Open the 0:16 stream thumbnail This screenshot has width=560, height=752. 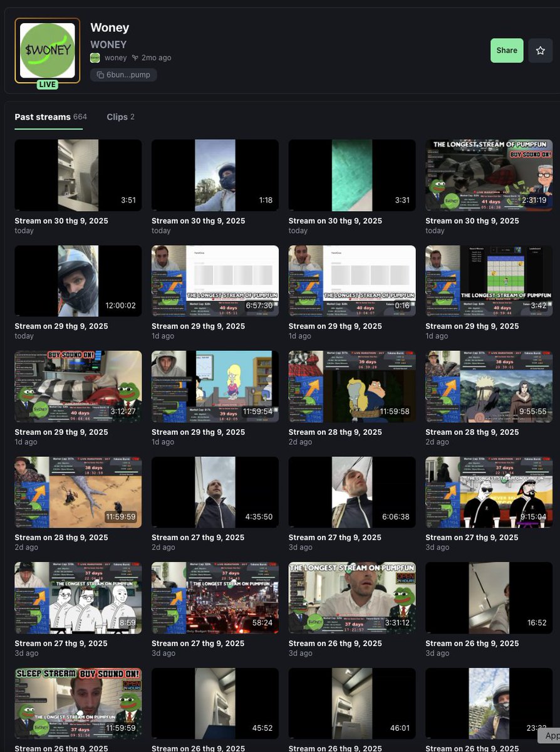pyautogui.click(x=352, y=281)
